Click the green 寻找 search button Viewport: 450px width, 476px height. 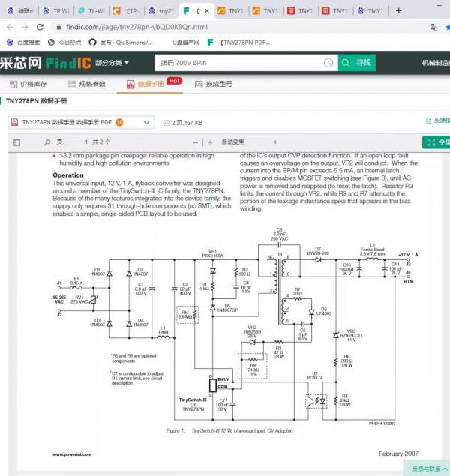tap(357, 63)
